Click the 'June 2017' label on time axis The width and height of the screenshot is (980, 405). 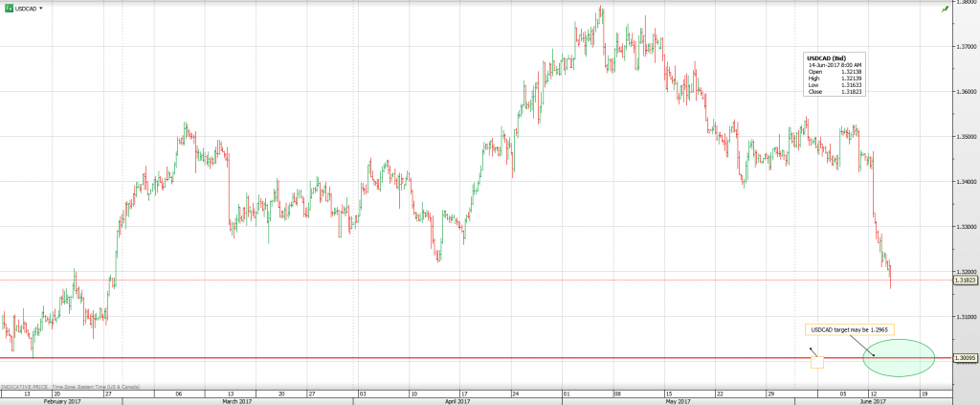coord(873,401)
